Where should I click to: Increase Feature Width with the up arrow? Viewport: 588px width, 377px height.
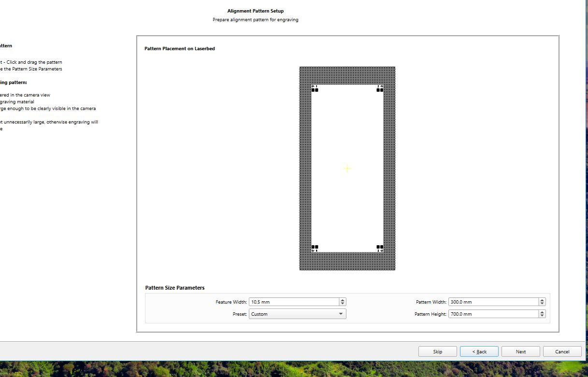pos(343,300)
